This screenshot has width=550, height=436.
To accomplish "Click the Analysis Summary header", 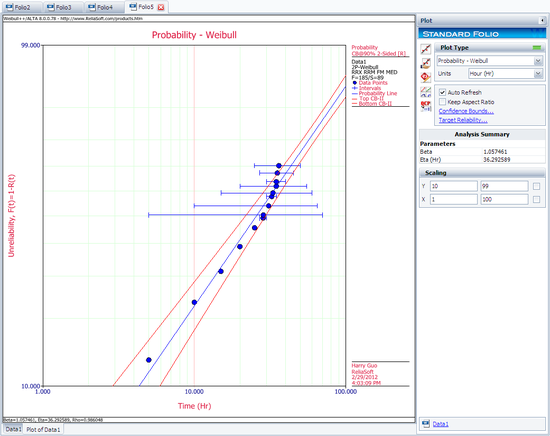I will pyautogui.click(x=482, y=134).
